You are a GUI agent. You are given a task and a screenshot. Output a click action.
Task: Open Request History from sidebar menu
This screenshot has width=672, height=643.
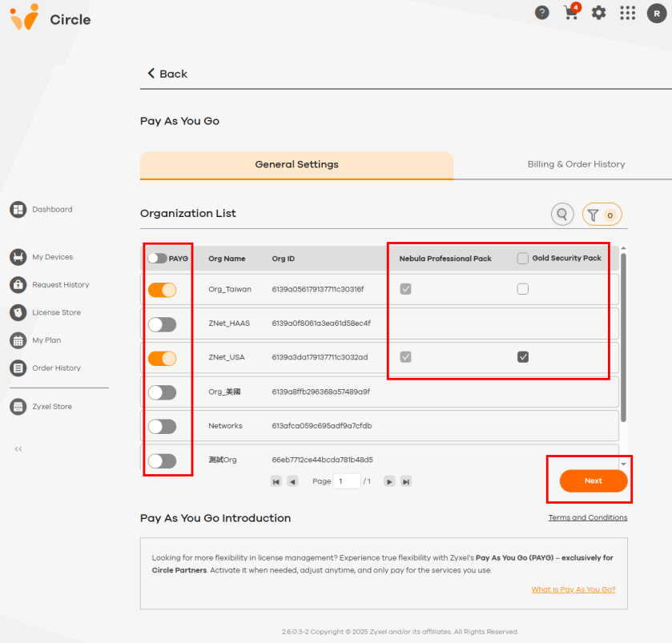60,285
